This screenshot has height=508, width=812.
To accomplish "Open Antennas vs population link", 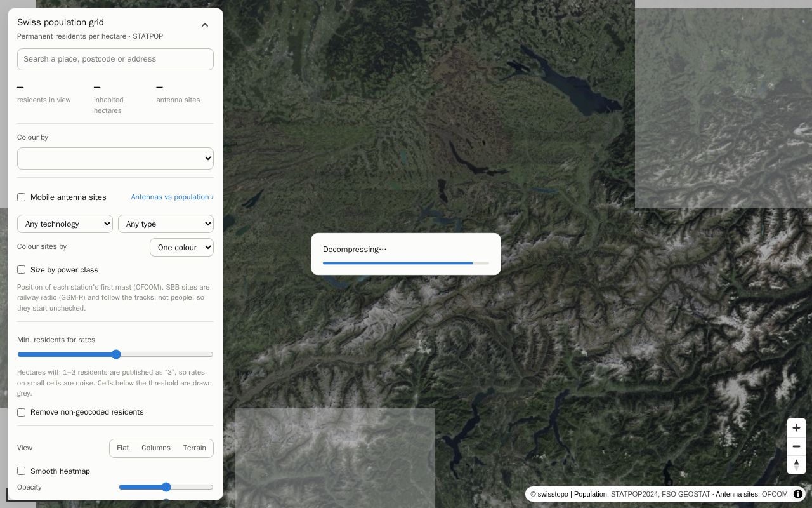I will pyautogui.click(x=173, y=197).
